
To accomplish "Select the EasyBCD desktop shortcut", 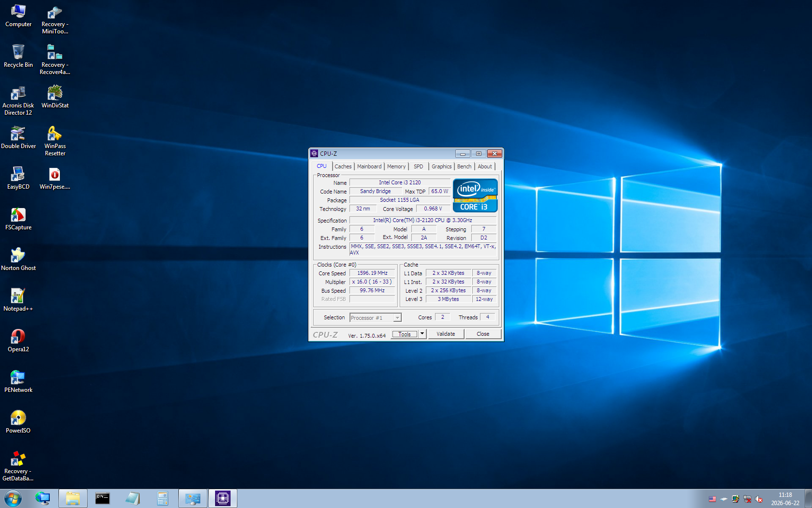I will [18, 178].
